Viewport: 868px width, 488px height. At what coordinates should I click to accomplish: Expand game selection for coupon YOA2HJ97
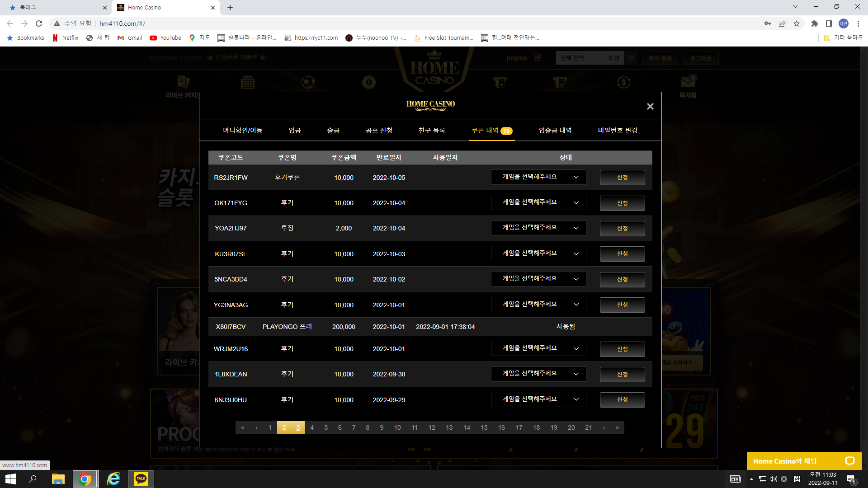coord(538,228)
